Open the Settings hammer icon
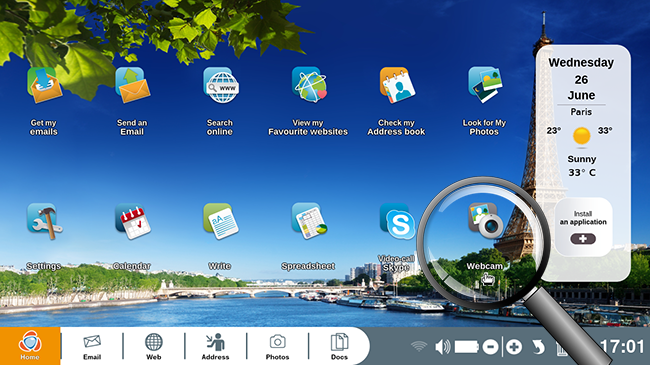The image size is (650, 365). click(44, 221)
